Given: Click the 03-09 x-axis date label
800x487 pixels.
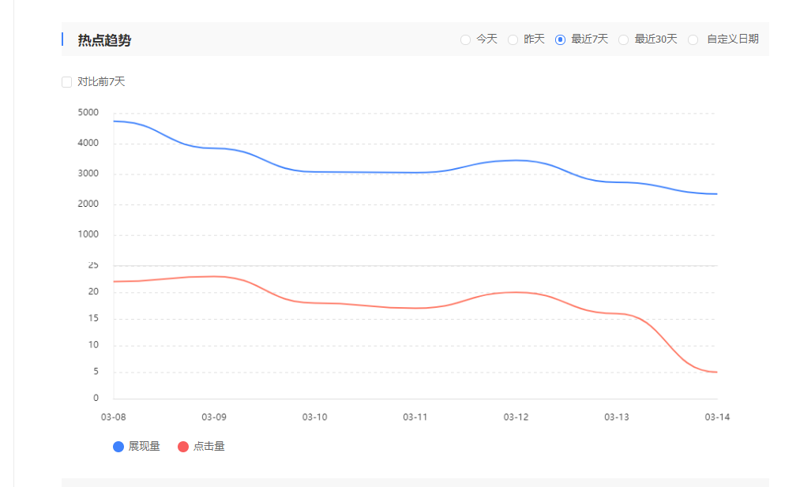Looking at the screenshot, I should pos(214,417).
